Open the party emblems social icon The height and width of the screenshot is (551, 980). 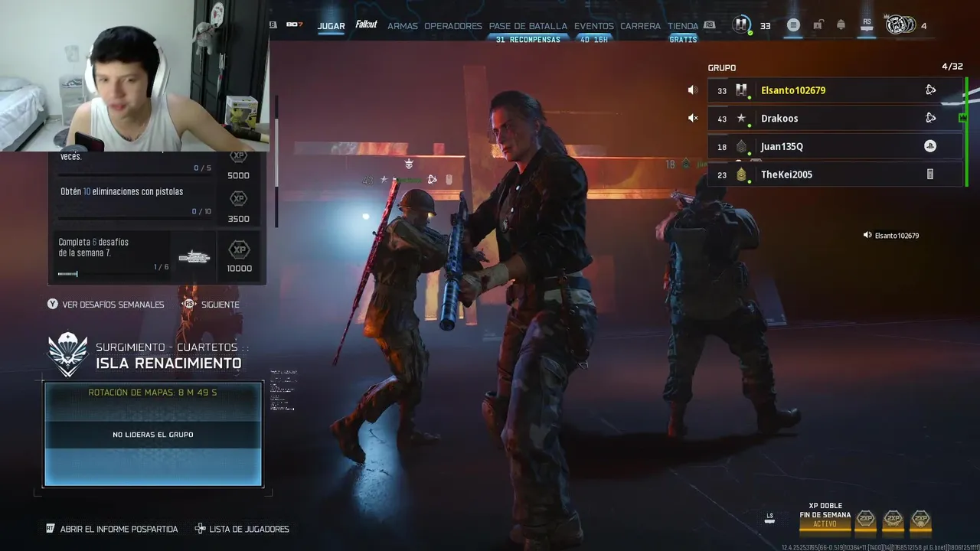[x=900, y=25]
